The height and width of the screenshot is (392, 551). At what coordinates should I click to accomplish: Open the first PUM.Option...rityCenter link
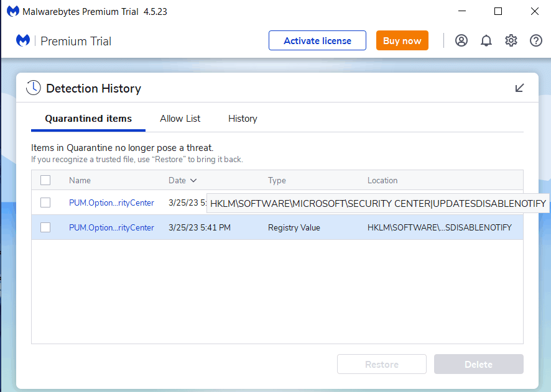(x=111, y=203)
